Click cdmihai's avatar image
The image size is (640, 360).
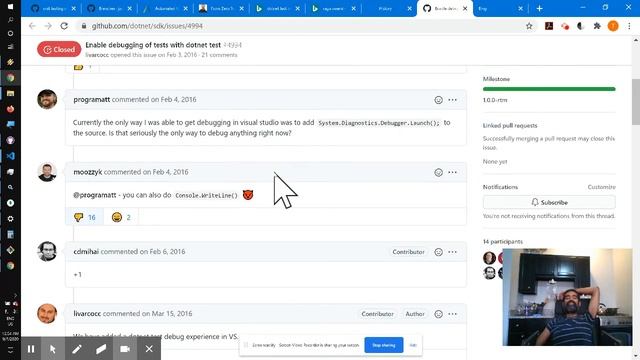click(47, 251)
